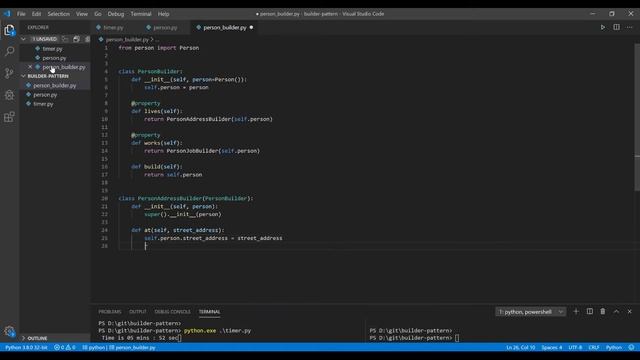Click 'python | person_builder.py' status bar item
The height and width of the screenshot is (360, 640).
119,347
